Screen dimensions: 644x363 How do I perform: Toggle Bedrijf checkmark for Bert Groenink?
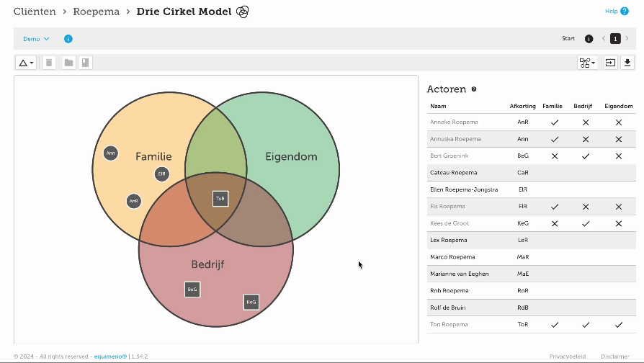586,156
